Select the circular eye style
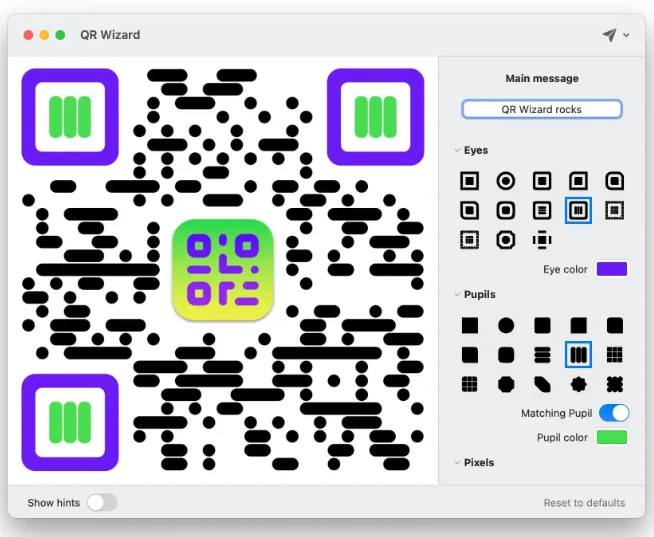The height and width of the screenshot is (537, 654). tap(506, 181)
